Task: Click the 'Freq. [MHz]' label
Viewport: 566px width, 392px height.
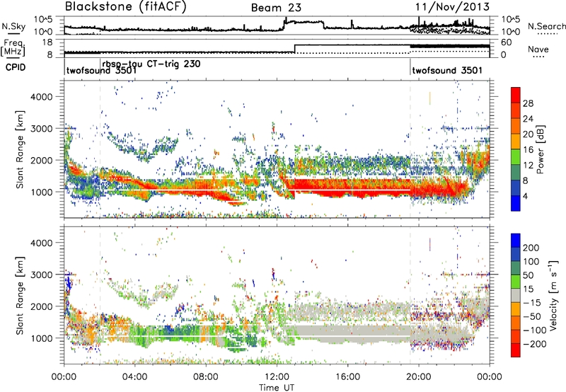Action: click(13, 47)
